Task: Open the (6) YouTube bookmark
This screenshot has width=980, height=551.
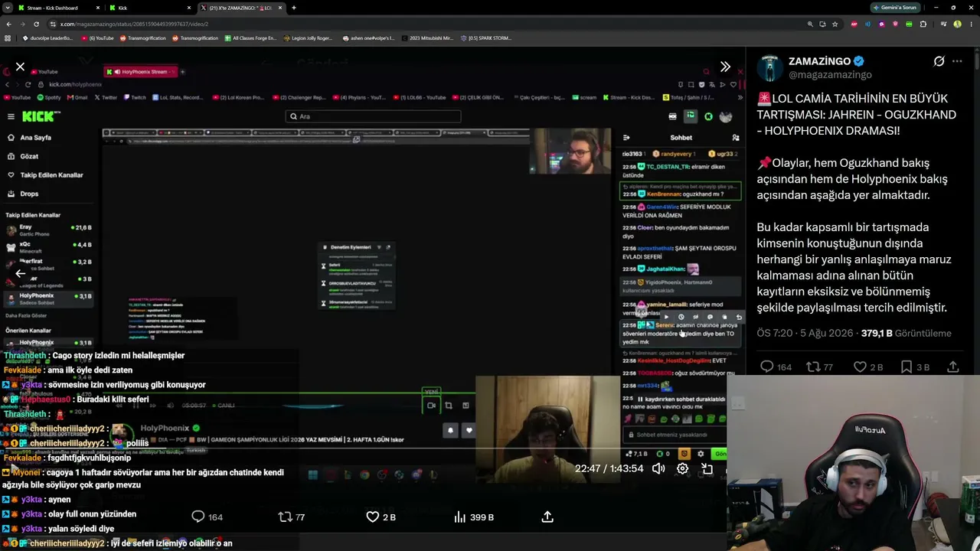Action: pos(97,38)
